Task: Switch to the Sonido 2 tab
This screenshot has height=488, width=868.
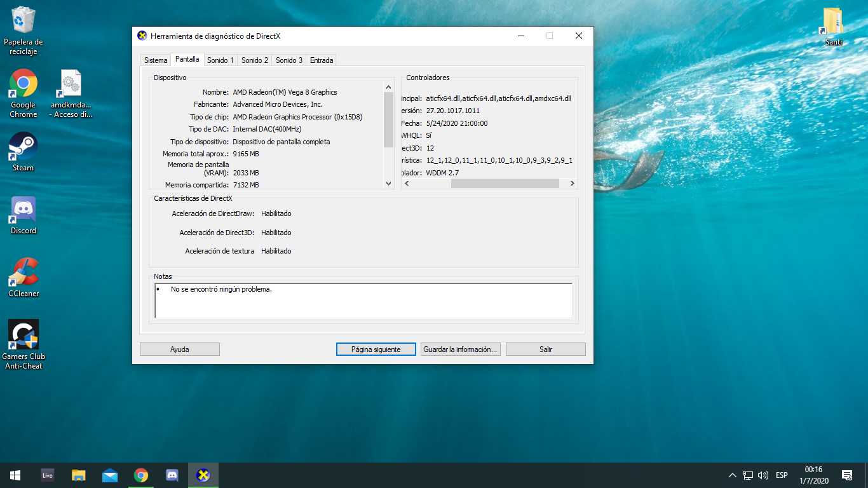Action: click(255, 60)
